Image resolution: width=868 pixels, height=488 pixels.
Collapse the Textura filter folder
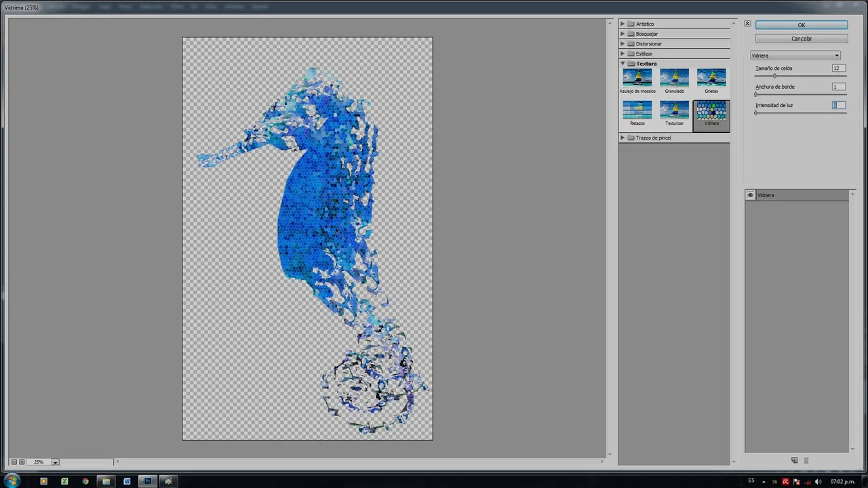623,64
